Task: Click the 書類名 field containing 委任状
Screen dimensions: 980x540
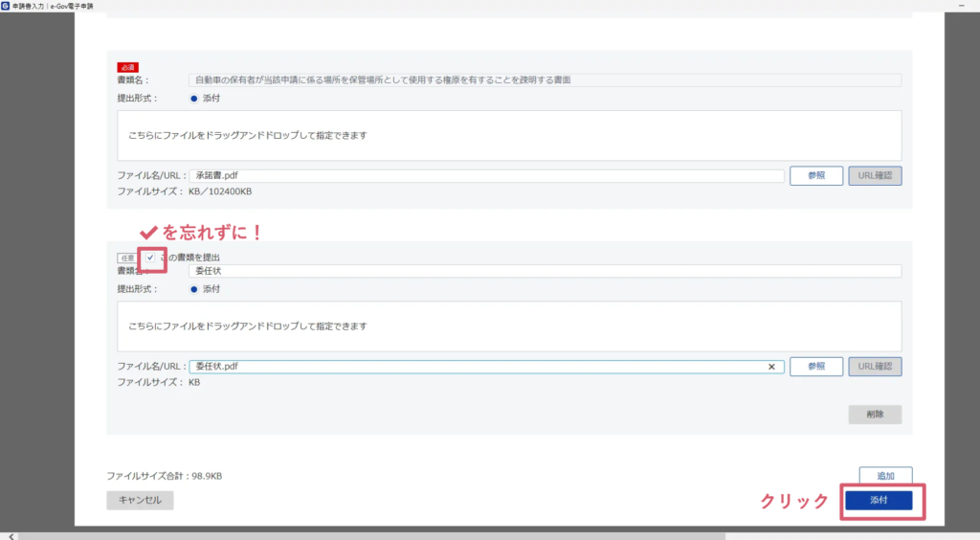Action: tap(544, 272)
